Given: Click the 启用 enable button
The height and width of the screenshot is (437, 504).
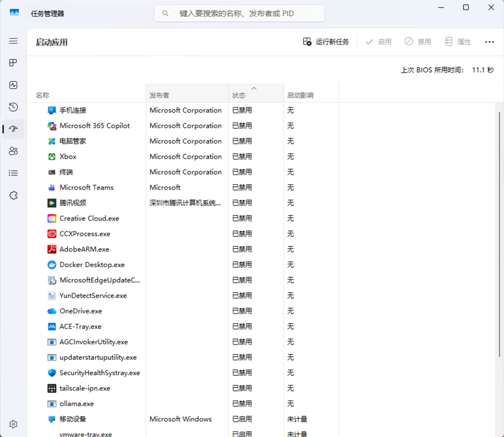Looking at the screenshot, I should (378, 42).
